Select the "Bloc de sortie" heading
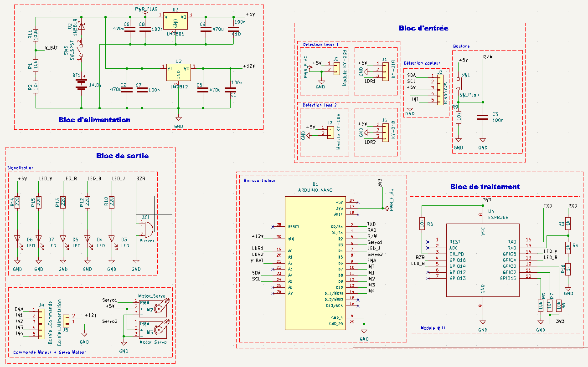The image size is (588, 367). point(122,156)
